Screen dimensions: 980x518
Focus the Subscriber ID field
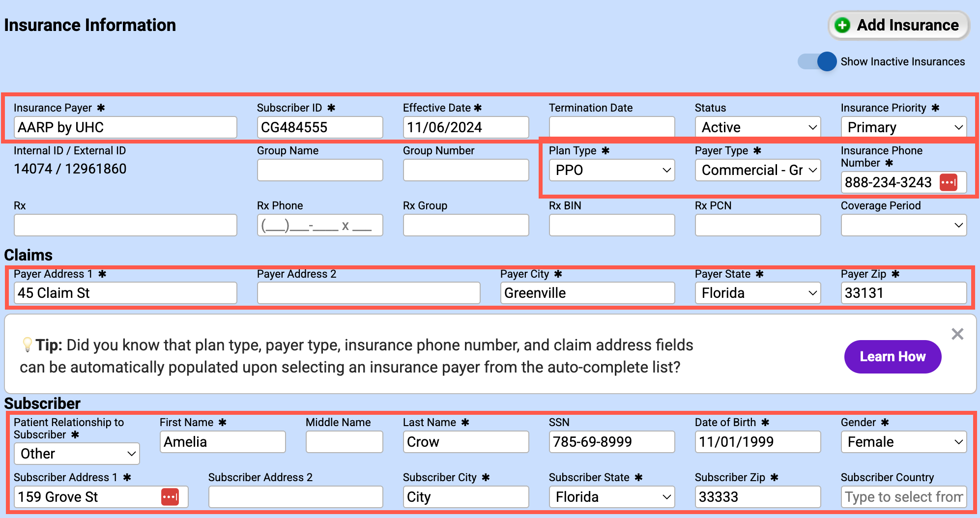coord(319,127)
